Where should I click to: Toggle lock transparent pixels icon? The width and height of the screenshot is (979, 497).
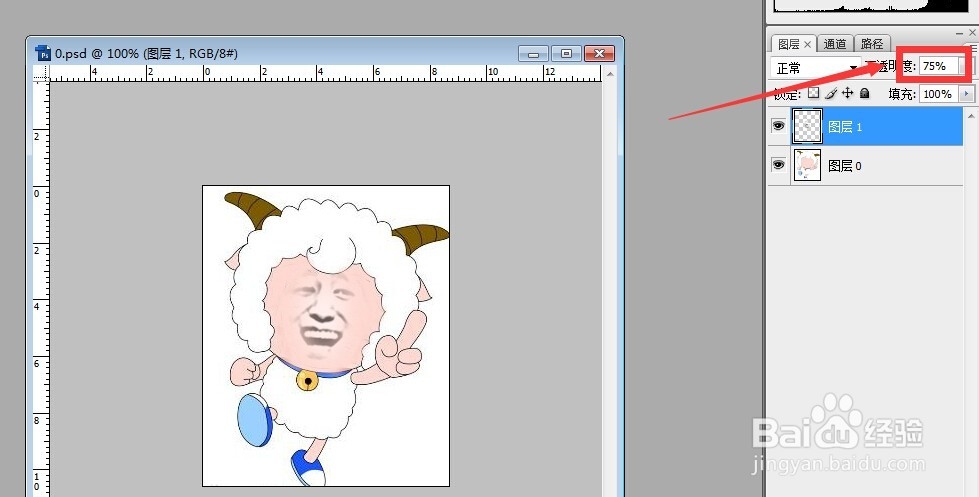[x=813, y=93]
